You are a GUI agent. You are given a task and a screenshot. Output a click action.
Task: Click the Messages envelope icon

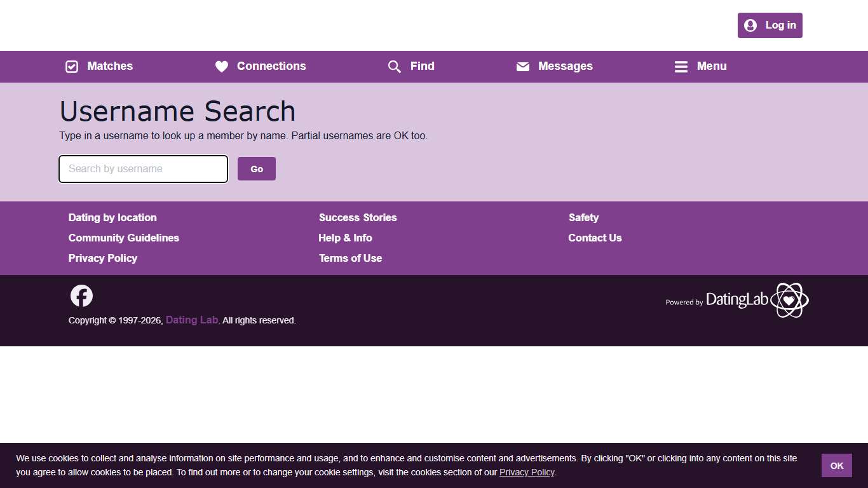(x=522, y=66)
